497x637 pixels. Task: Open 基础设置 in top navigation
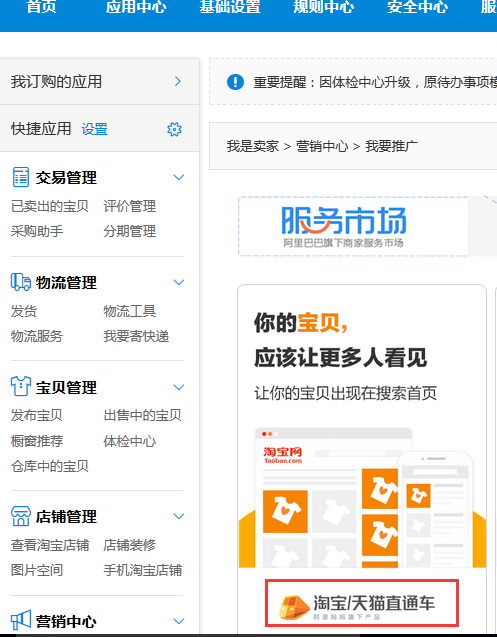click(x=230, y=6)
